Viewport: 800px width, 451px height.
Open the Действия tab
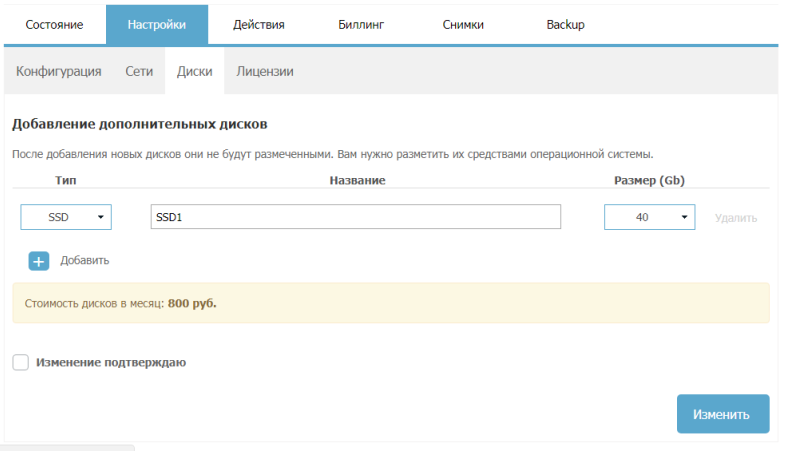coord(258,25)
